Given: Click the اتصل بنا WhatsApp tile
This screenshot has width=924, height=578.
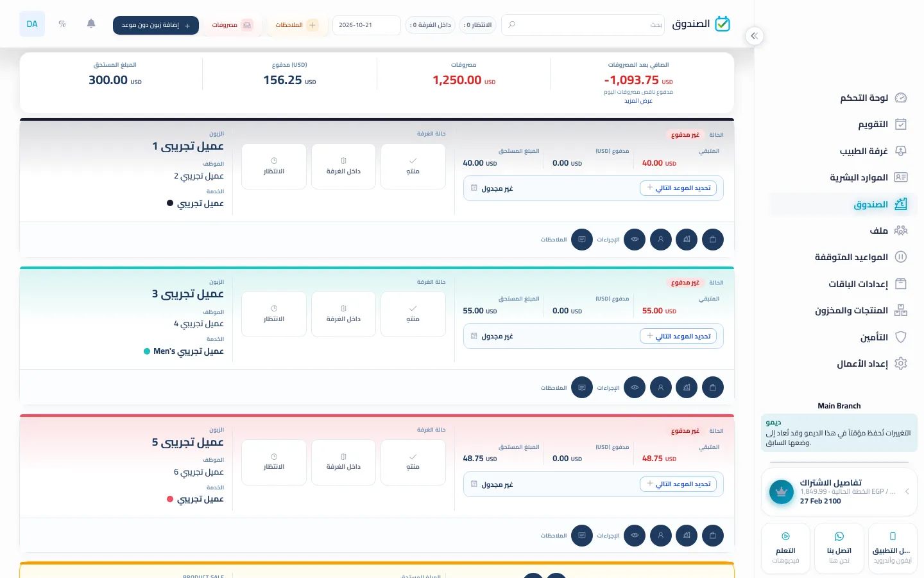Looking at the screenshot, I should point(839,548).
